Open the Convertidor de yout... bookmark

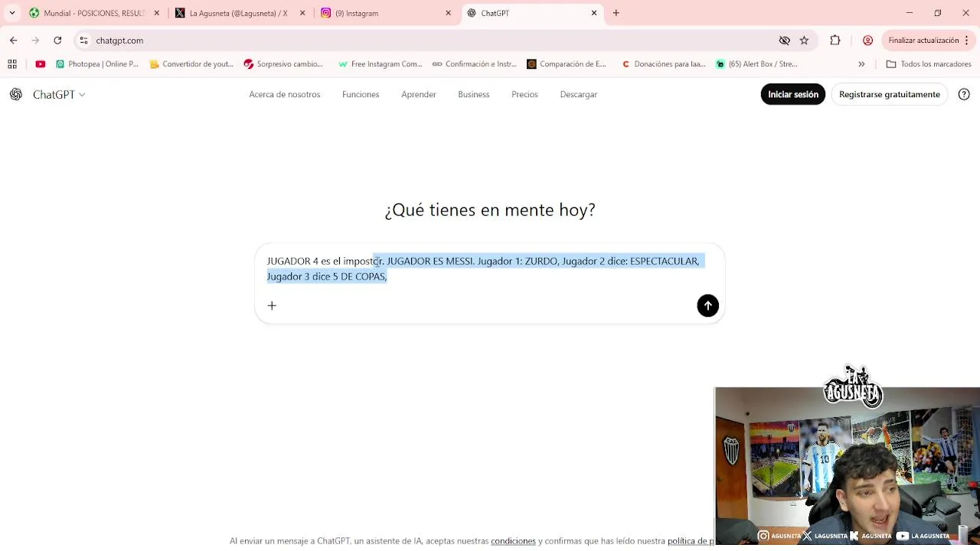coord(191,64)
